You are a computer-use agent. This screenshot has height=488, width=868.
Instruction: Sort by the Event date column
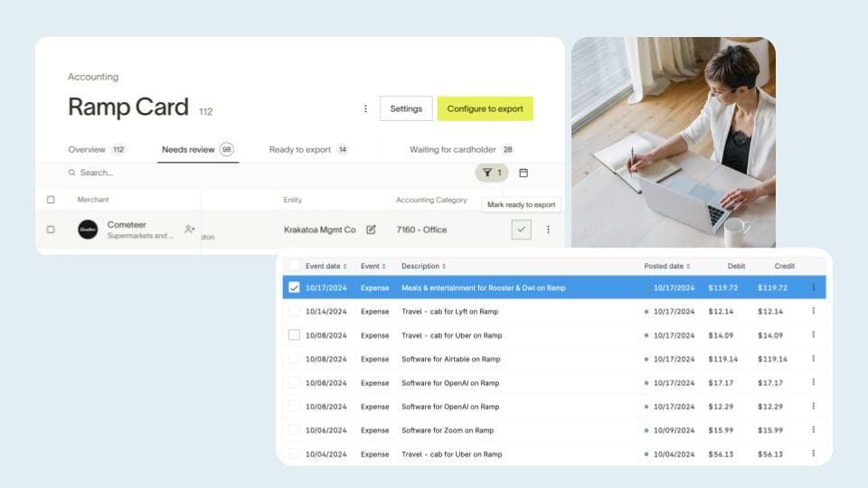click(x=326, y=267)
